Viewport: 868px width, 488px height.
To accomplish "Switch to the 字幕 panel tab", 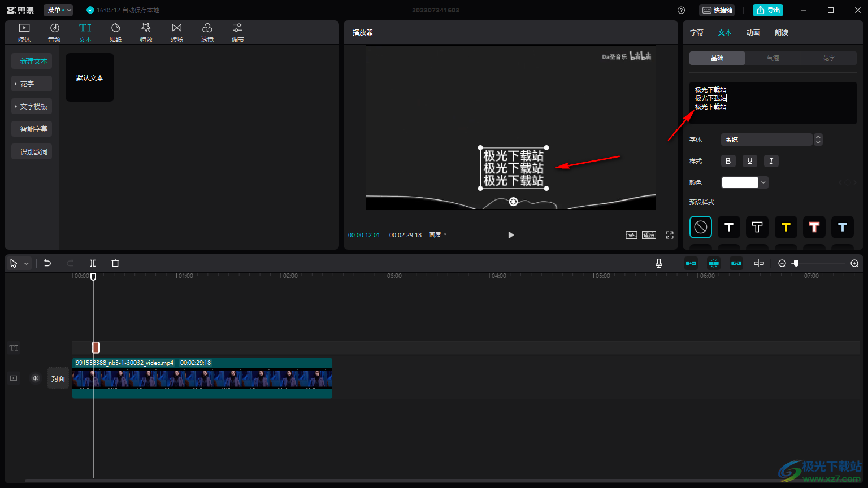I will [x=697, y=33].
